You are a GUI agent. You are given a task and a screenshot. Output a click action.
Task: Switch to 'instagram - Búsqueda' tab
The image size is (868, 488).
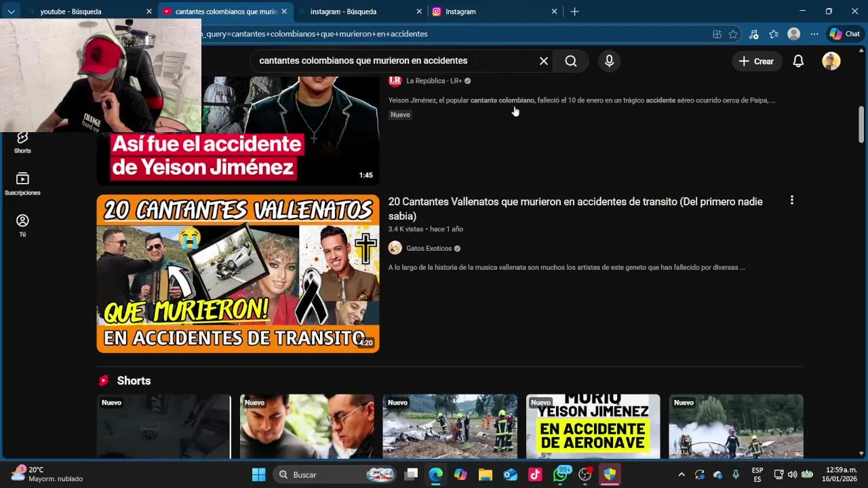coord(359,12)
